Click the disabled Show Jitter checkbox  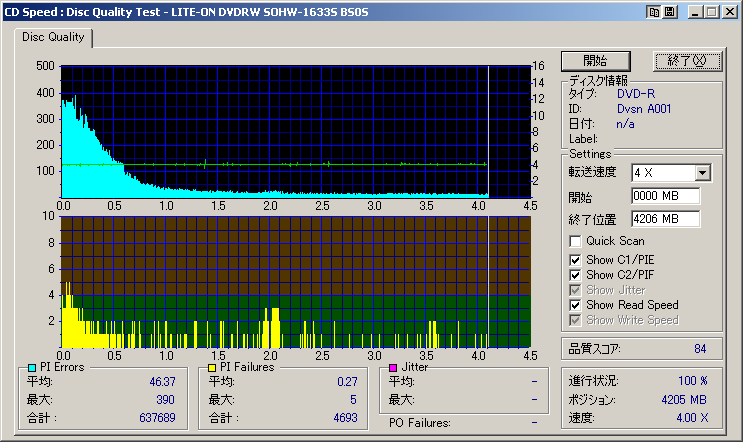click(x=575, y=290)
